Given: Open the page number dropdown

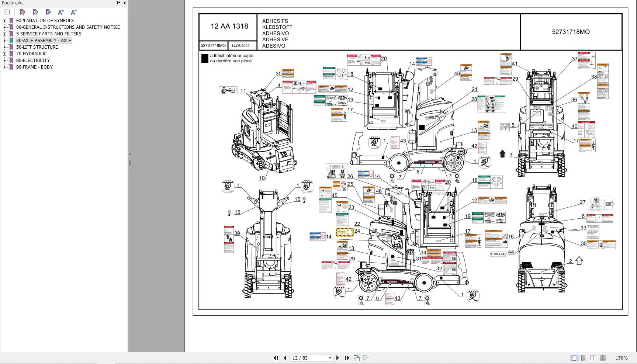Looking at the screenshot, I should (x=330, y=358).
